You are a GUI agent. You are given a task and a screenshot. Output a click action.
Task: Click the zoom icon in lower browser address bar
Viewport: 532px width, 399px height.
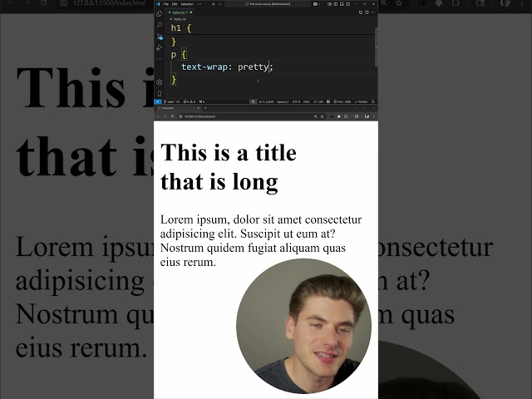coord(316,116)
